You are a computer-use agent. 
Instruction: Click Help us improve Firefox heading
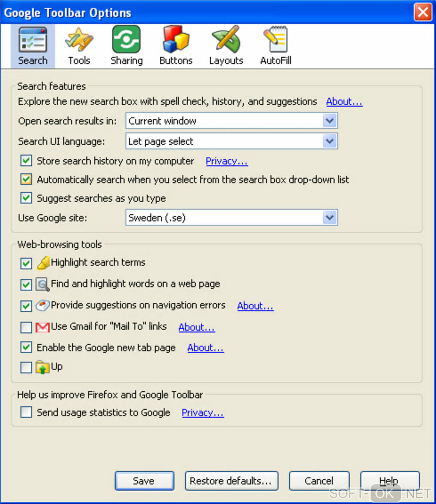110,394
